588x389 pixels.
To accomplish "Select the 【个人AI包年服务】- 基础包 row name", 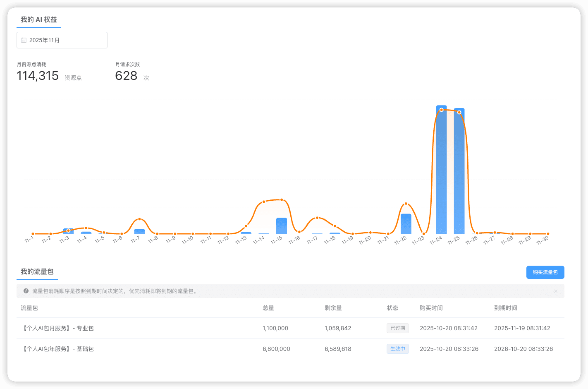I will [x=57, y=349].
